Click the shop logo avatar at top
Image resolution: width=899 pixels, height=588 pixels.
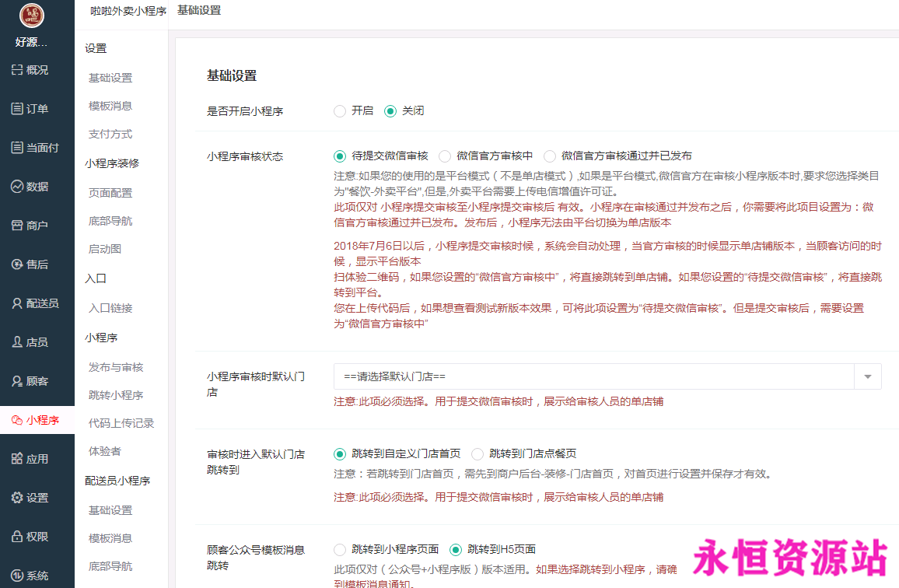pyautogui.click(x=32, y=16)
